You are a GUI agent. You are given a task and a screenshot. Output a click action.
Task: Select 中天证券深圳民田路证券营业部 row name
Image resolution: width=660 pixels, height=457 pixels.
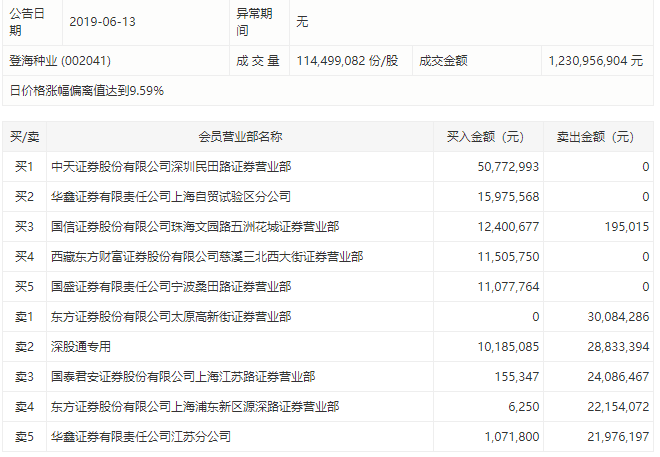click(171, 167)
